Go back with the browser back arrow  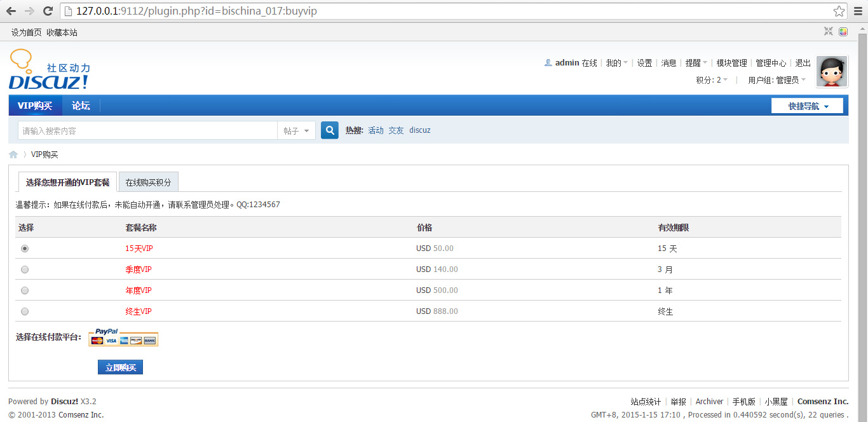point(11,11)
